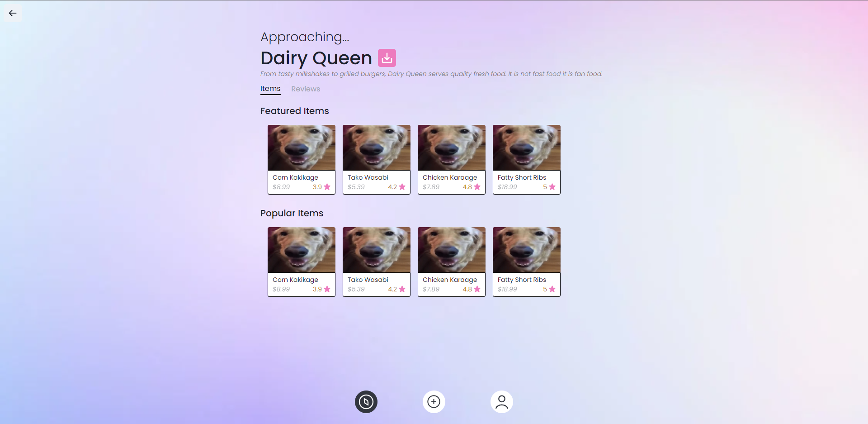Click the Featured $18.99 price
The image size is (868, 424).
(507, 187)
